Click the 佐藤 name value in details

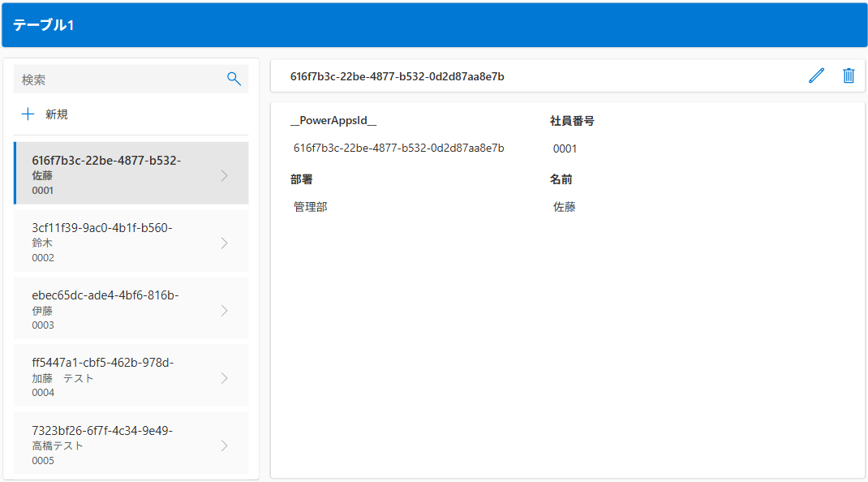click(x=564, y=207)
